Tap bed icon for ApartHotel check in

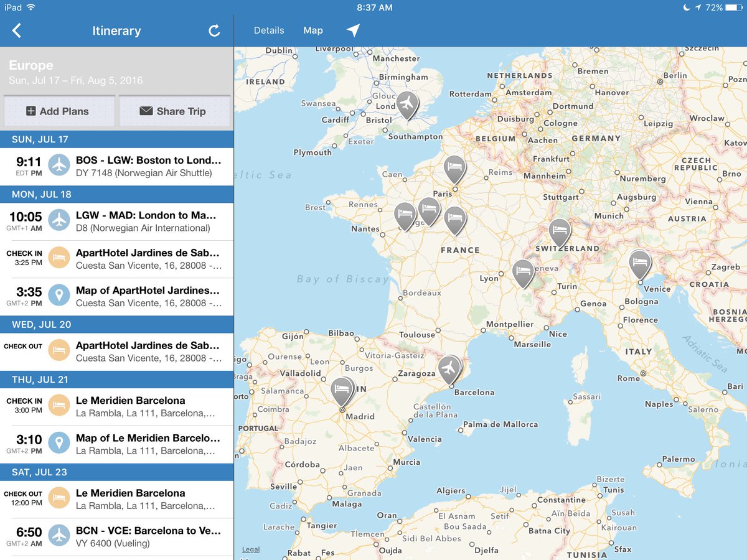pos(59,258)
